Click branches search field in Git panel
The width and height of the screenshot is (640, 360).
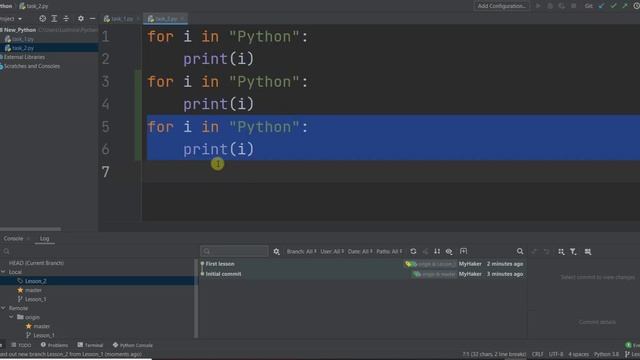[98, 251]
